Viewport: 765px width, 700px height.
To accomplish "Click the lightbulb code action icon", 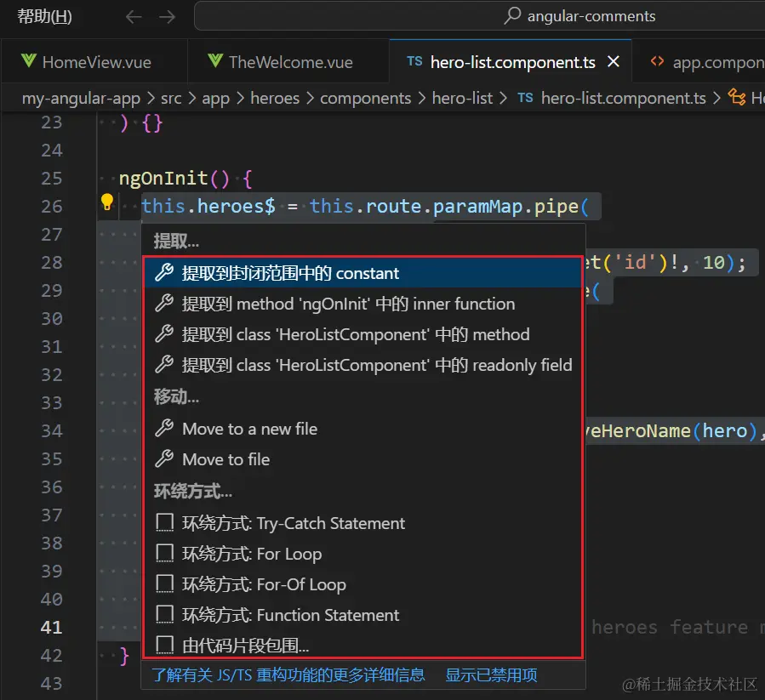I will (107, 202).
